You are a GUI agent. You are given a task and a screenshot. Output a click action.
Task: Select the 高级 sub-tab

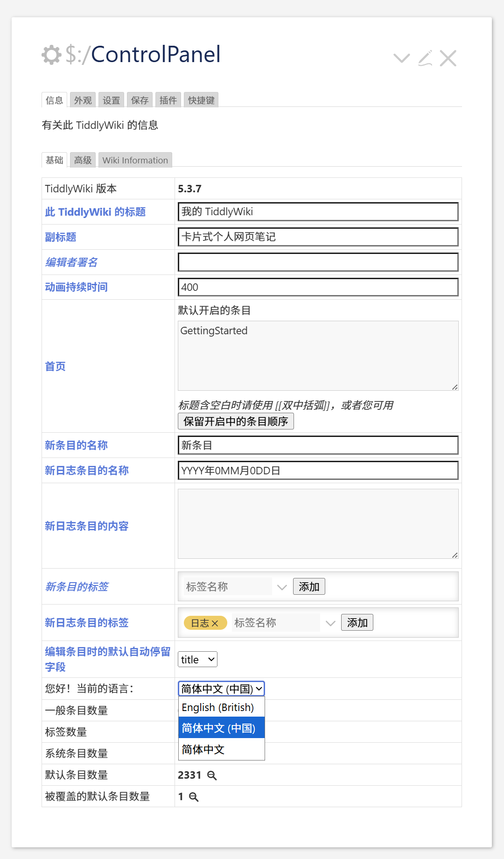pyautogui.click(x=83, y=160)
